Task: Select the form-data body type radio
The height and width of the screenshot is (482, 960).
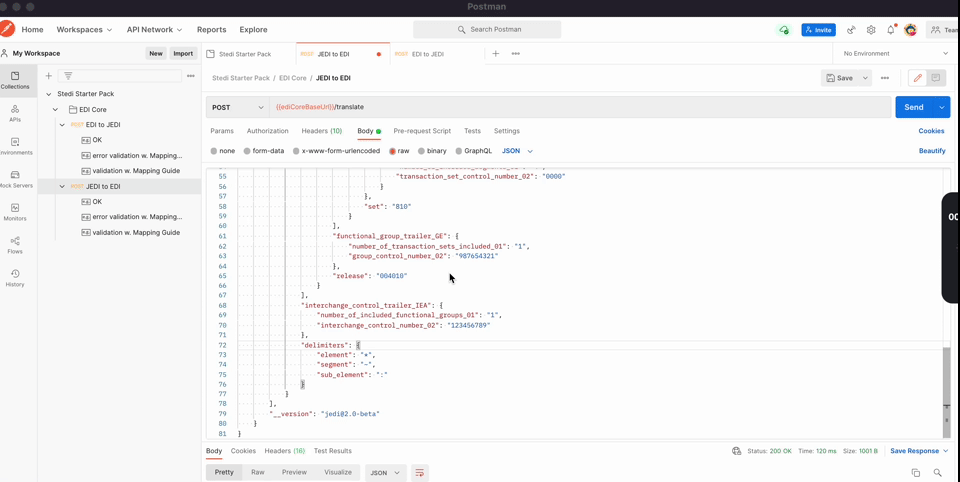Action: coord(247,151)
